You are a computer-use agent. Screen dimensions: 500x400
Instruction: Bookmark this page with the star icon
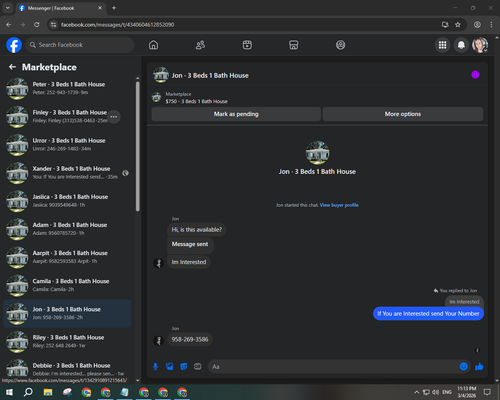458,25
